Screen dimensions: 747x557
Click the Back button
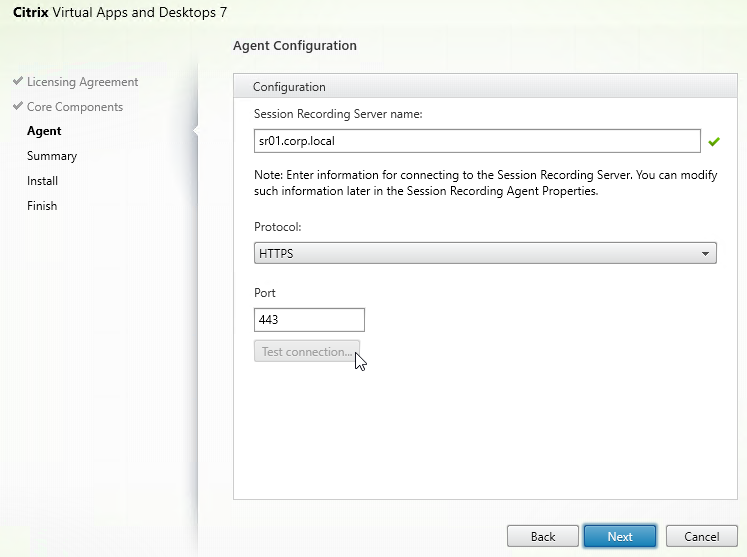pyautogui.click(x=543, y=536)
